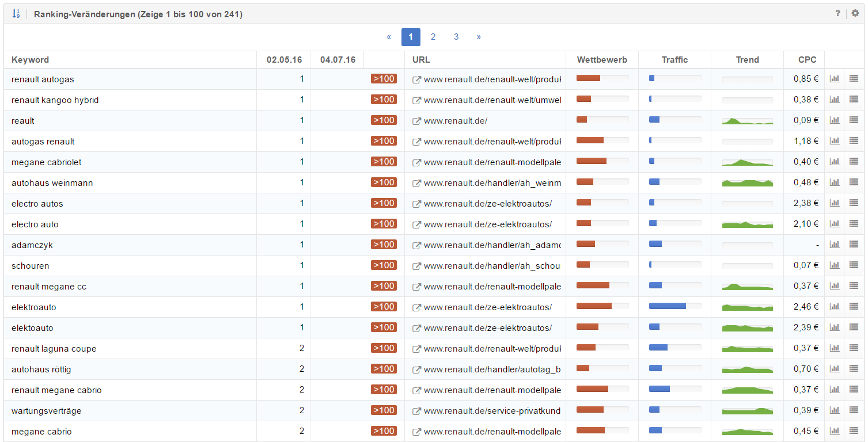Click CPC value 2,46 €
868x442 pixels.
pyautogui.click(x=806, y=307)
